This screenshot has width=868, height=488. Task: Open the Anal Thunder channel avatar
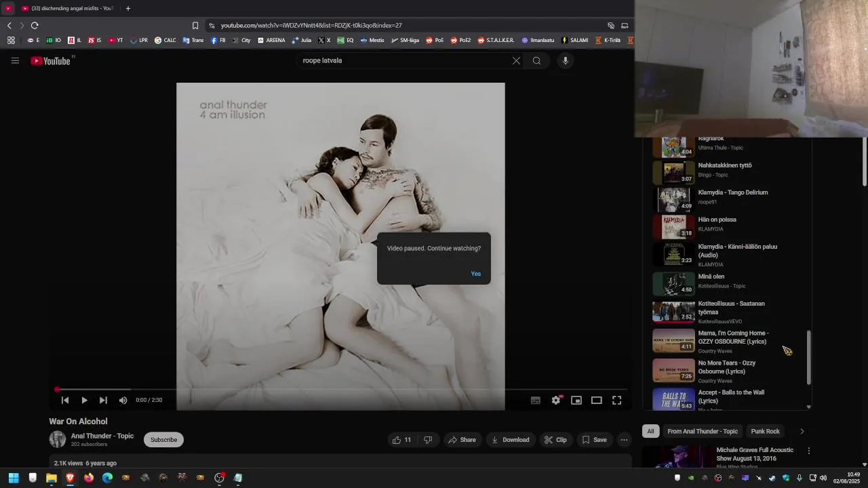58,440
